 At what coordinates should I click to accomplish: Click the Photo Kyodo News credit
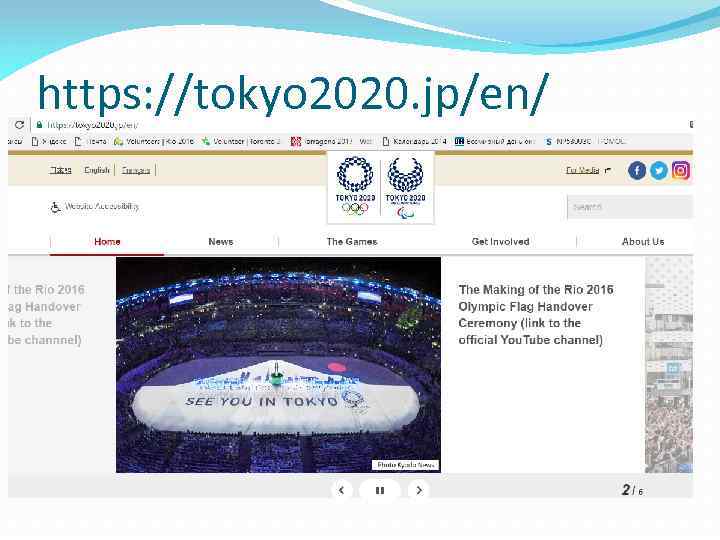click(x=405, y=465)
